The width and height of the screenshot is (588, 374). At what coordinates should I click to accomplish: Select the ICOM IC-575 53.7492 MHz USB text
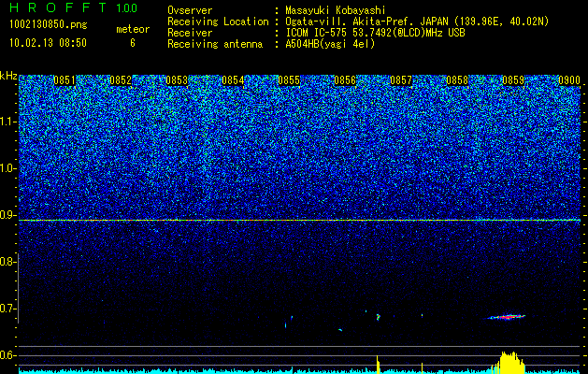click(375, 33)
